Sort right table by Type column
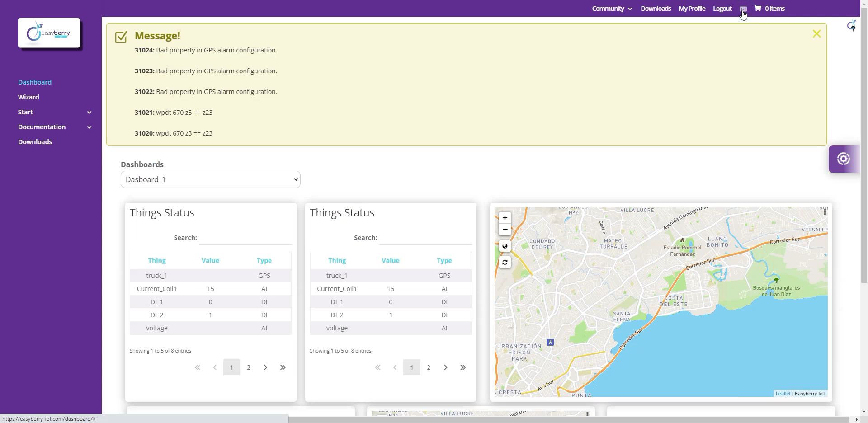The height and width of the screenshot is (423, 868). point(444,261)
